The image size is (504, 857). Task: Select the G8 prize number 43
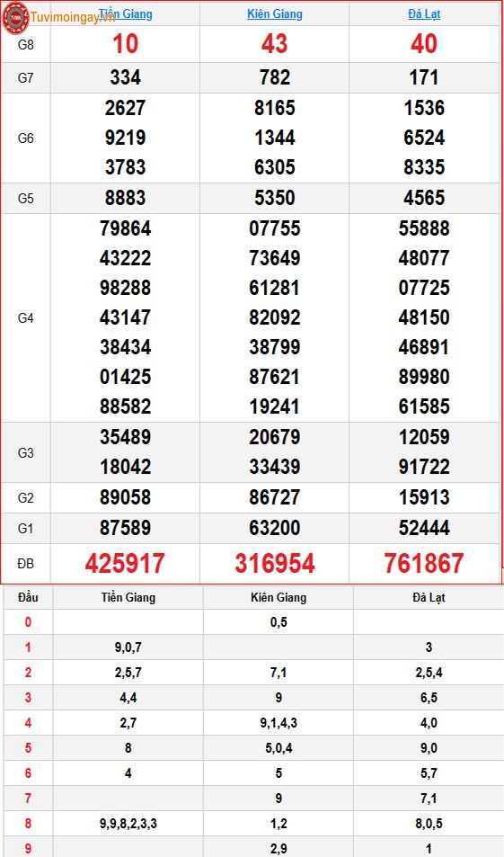tap(275, 44)
